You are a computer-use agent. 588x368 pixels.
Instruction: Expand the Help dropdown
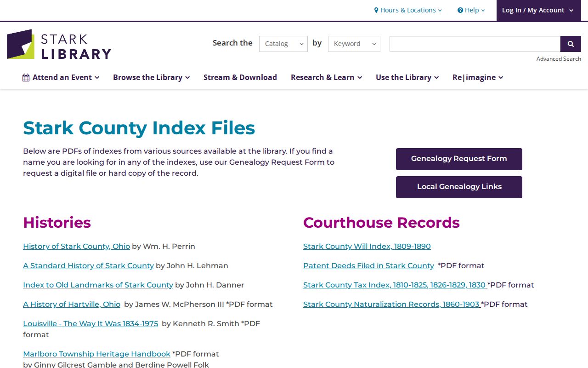pos(471,10)
